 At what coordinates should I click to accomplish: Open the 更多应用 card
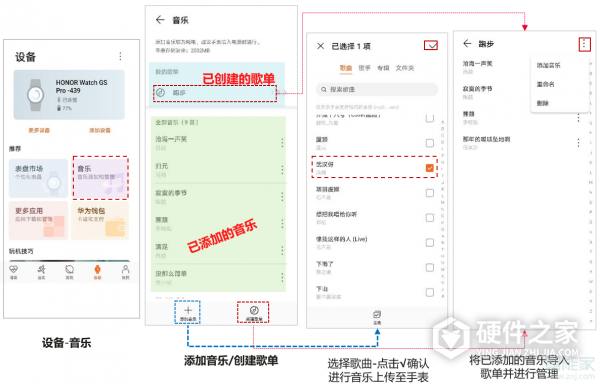point(38,220)
